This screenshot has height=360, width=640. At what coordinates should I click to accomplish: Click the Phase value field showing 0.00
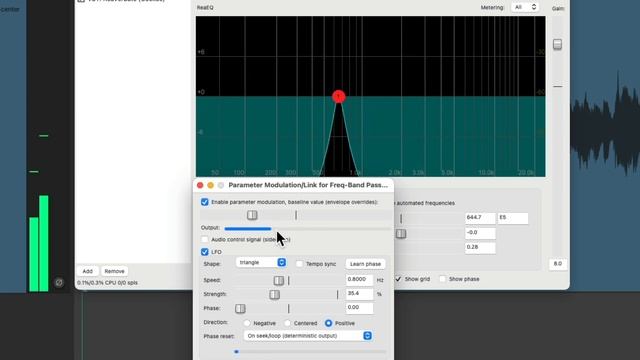(359, 308)
